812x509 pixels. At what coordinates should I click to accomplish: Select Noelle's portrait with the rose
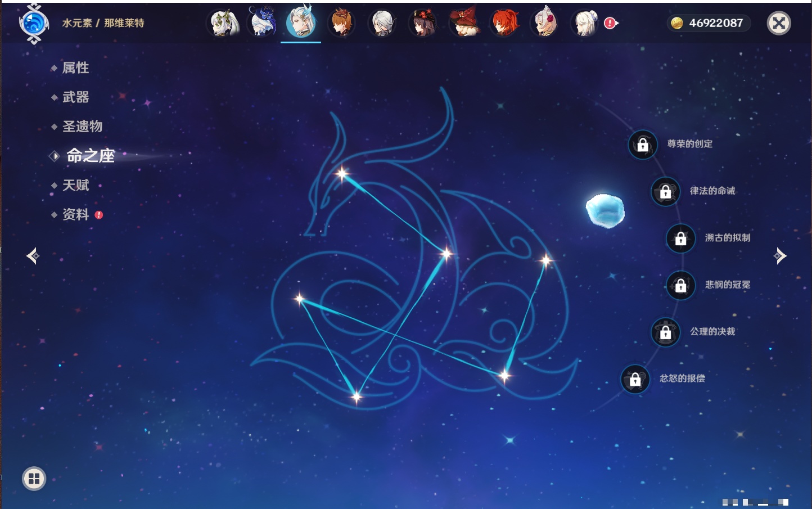545,23
